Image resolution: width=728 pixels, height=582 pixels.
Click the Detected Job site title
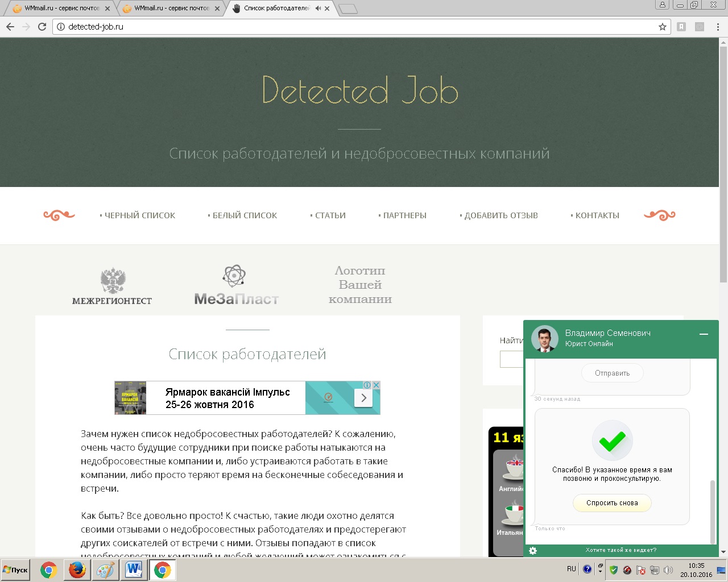click(x=360, y=91)
